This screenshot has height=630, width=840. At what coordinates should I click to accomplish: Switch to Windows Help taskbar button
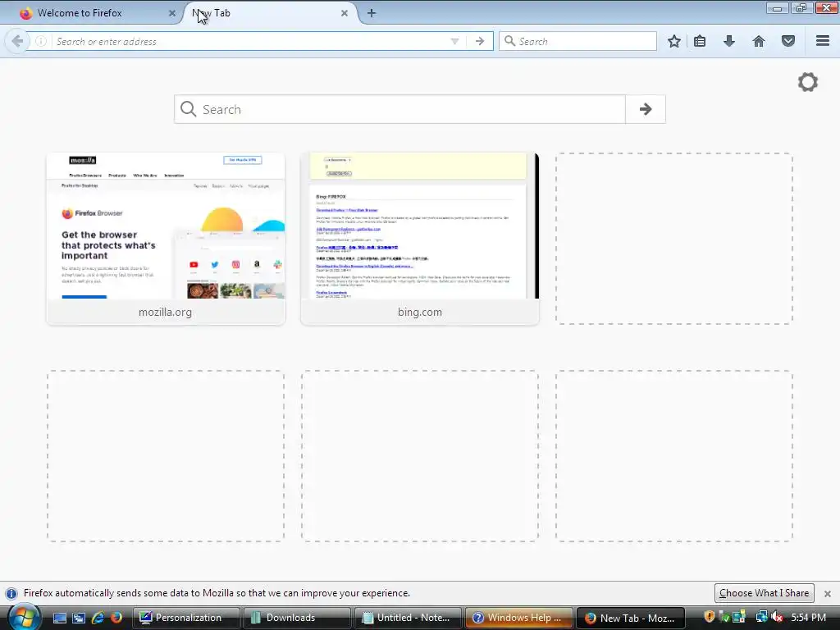point(518,618)
